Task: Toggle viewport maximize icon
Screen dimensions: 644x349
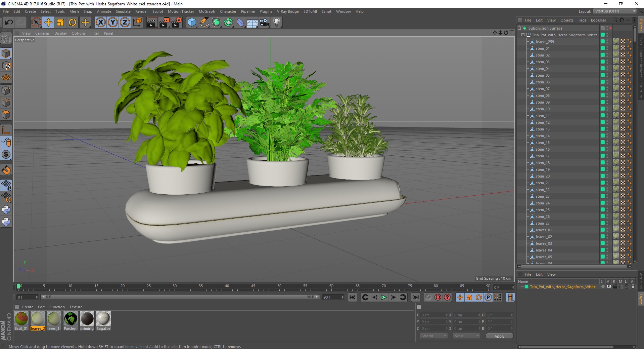Action: pos(512,33)
